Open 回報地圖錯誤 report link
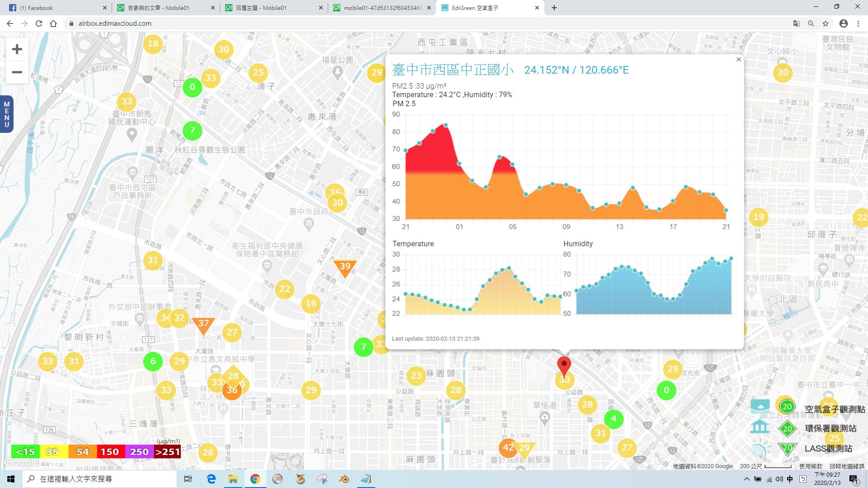This screenshot has width=868, height=488. pos(847,466)
